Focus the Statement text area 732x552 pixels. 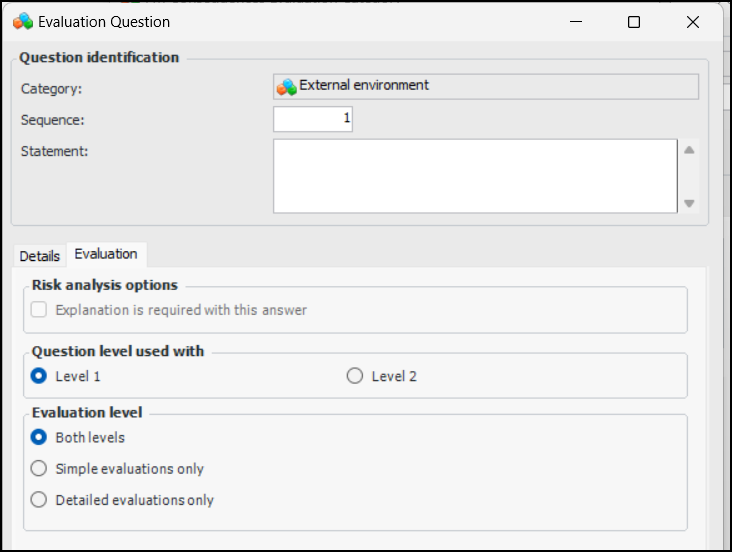475,176
